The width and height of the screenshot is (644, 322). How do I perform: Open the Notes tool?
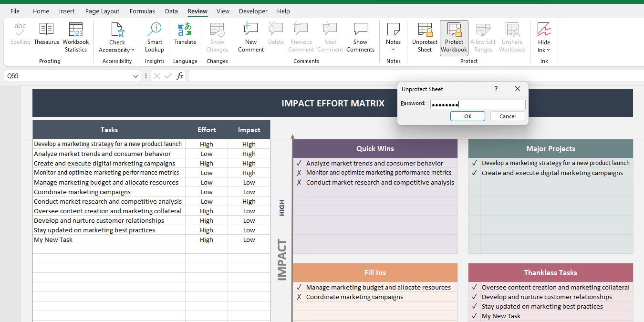[393, 36]
